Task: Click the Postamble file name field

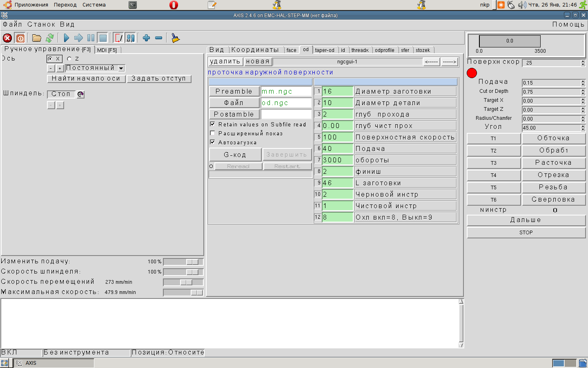Action: pos(286,114)
